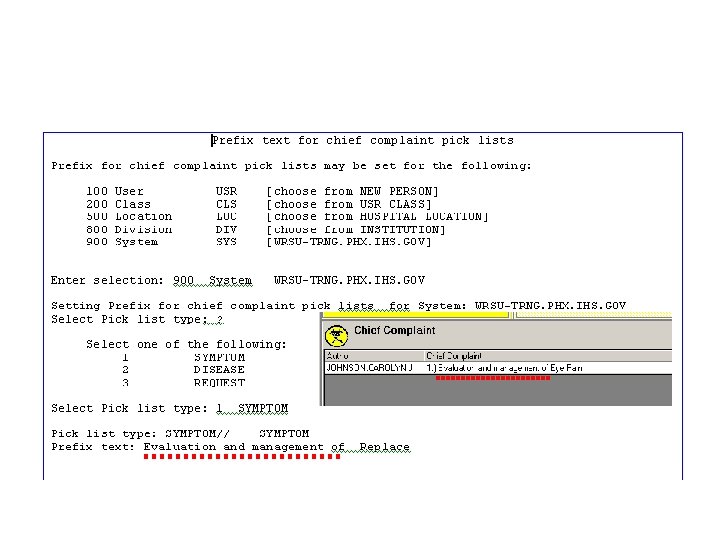Image resolution: width=720 pixels, height=540 pixels.
Task: Click the DIV abbreviation
Action: (226, 229)
